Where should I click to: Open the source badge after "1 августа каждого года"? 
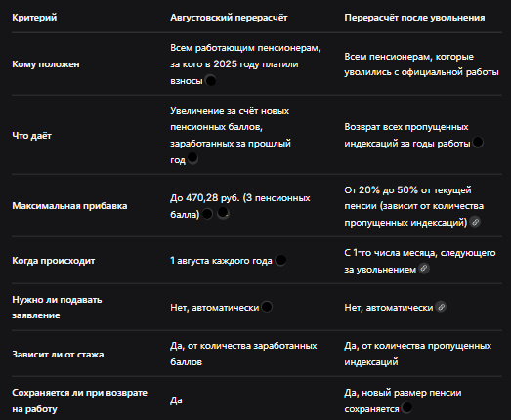point(280,260)
